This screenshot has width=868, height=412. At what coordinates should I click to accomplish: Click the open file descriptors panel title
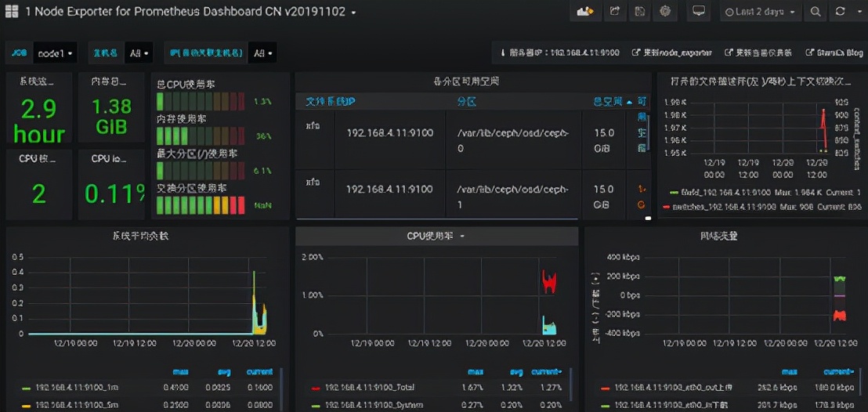pyautogui.click(x=761, y=81)
